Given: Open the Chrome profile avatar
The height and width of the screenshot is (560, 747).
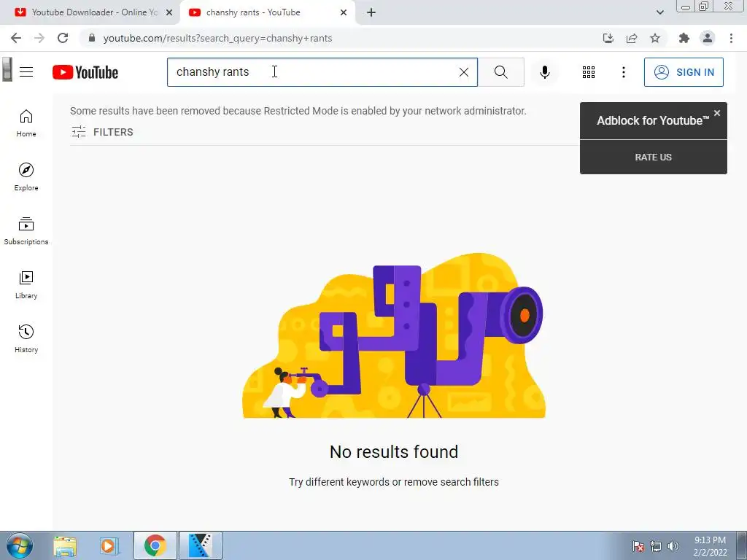Looking at the screenshot, I should click(x=708, y=38).
